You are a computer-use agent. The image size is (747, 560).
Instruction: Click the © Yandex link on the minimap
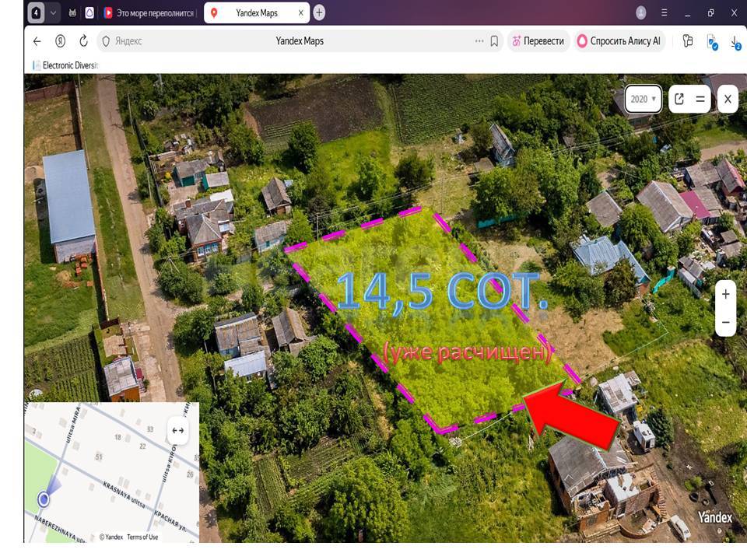coord(111,537)
